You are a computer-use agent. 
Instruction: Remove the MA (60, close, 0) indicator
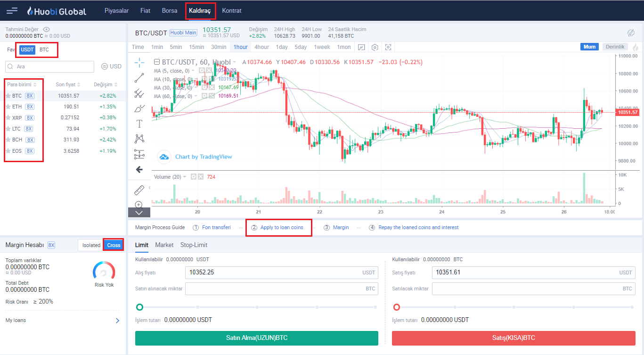[x=212, y=96]
